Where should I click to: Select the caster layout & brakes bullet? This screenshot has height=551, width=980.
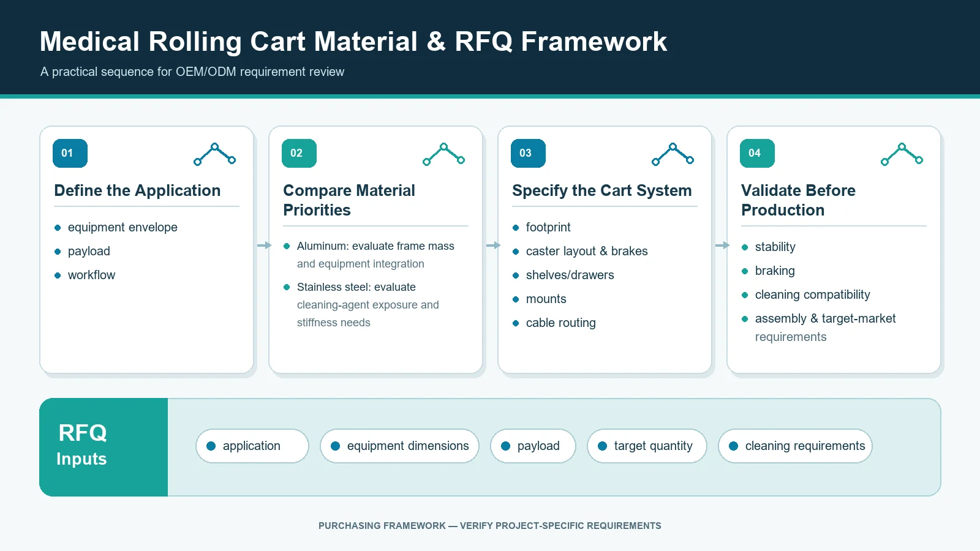pos(580,251)
